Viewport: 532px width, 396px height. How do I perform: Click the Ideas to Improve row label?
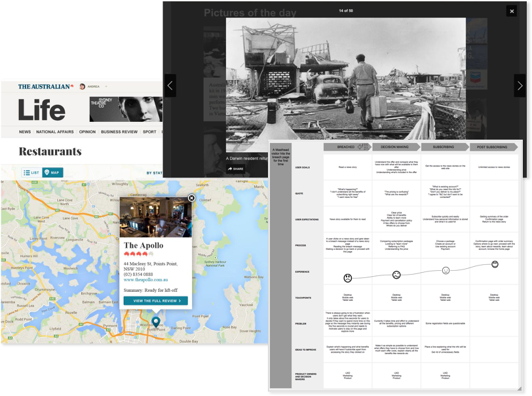[305, 349]
